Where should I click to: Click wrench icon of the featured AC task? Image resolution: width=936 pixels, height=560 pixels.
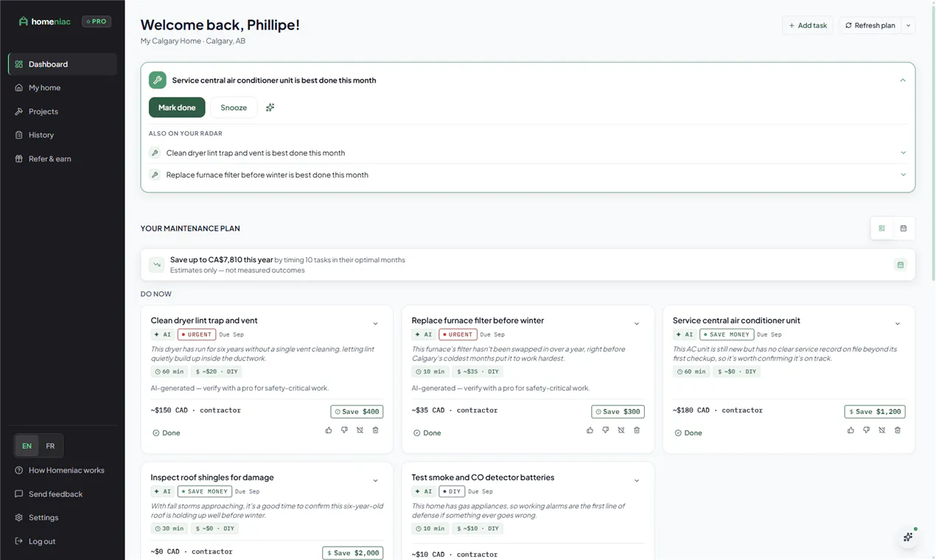157,80
